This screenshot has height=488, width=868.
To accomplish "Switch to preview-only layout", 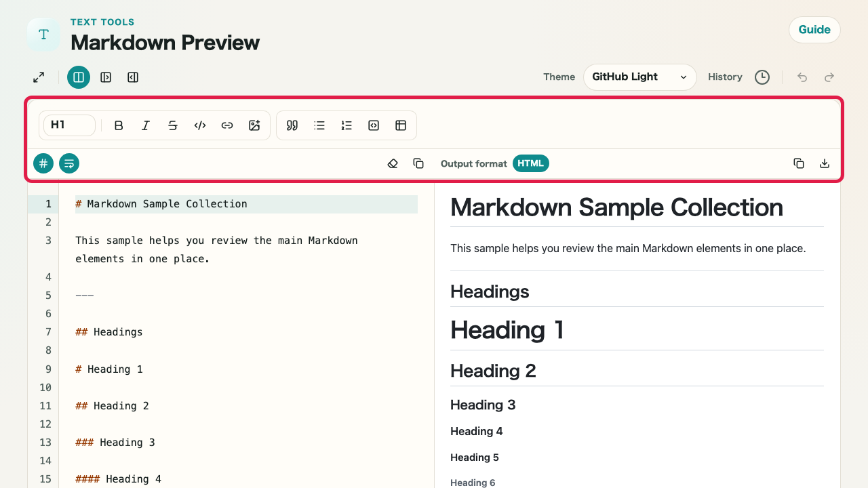I will 133,77.
